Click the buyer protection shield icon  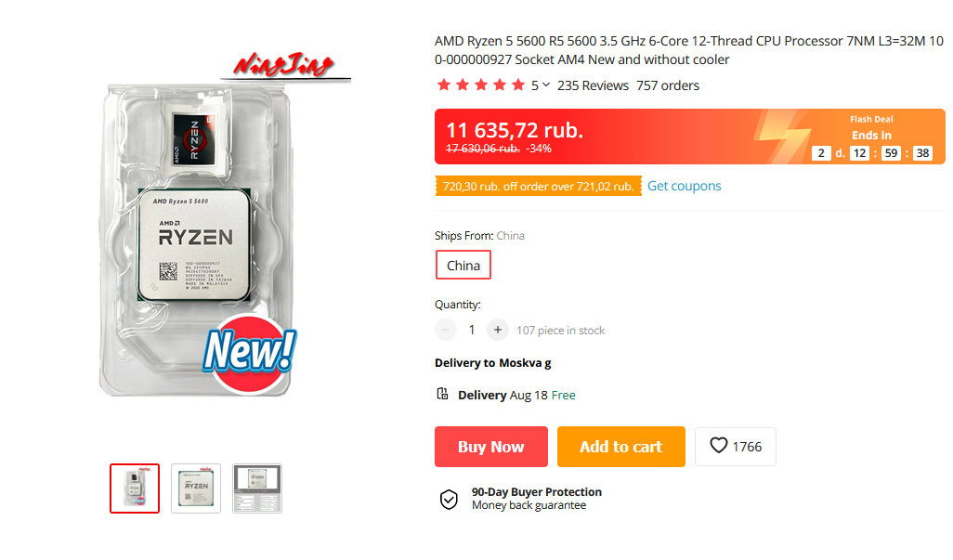[449, 499]
